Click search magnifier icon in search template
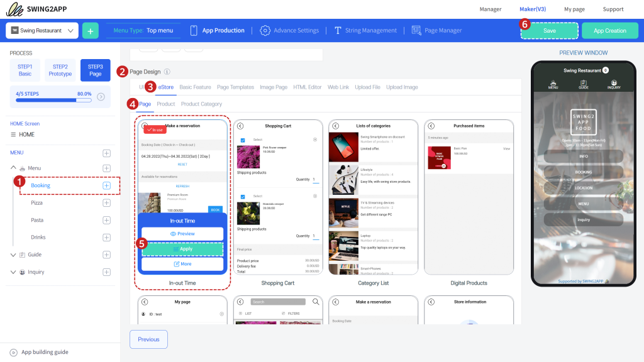The width and height of the screenshot is (644, 362). tap(316, 302)
